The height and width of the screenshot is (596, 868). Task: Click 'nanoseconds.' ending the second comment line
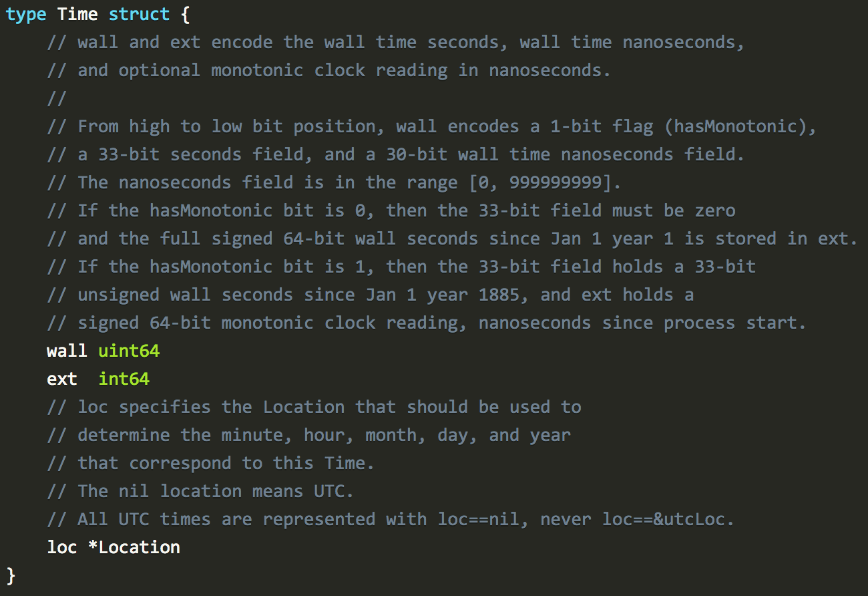pos(550,70)
